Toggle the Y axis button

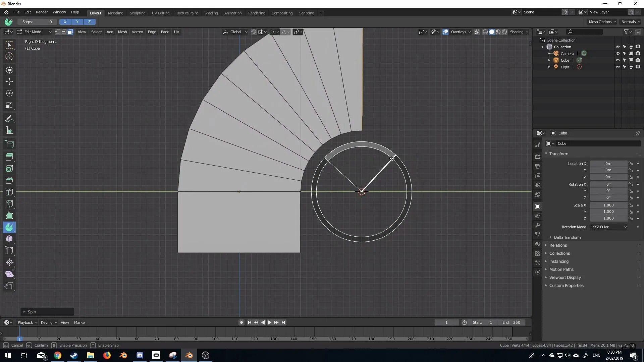click(77, 22)
